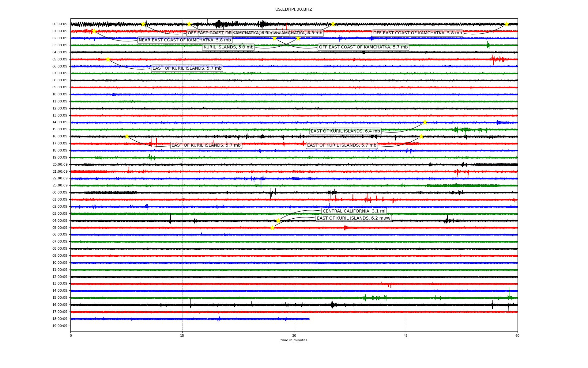Select the EAST OF KURIL ISLANDS, 6.2 mww label

click(354, 218)
